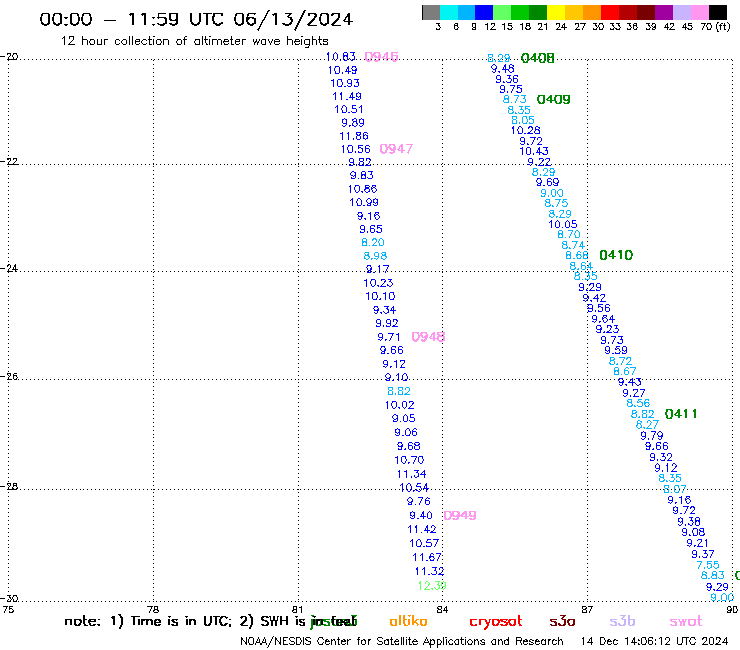Select the wave height value 9.40
Screen dimensions: 740x650
tap(421, 515)
